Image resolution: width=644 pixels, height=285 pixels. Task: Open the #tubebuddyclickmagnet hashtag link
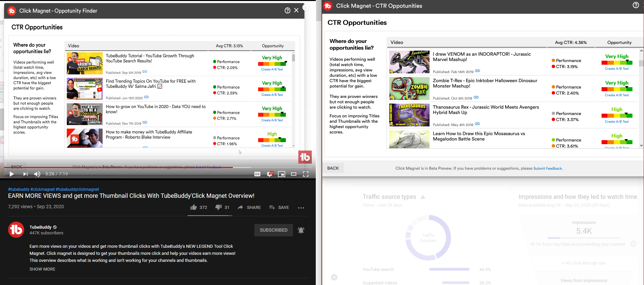pyautogui.click(x=78, y=189)
